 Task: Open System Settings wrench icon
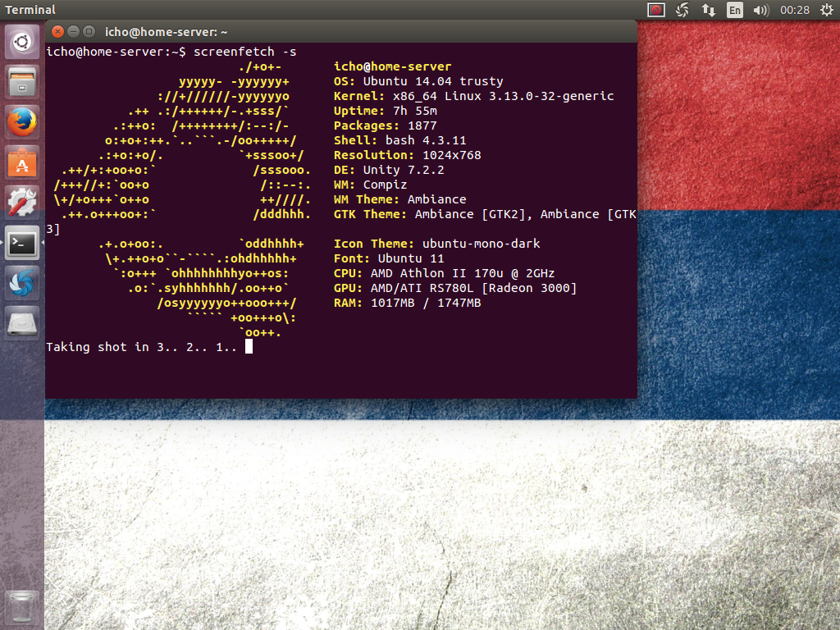pyautogui.click(x=22, y=203)
